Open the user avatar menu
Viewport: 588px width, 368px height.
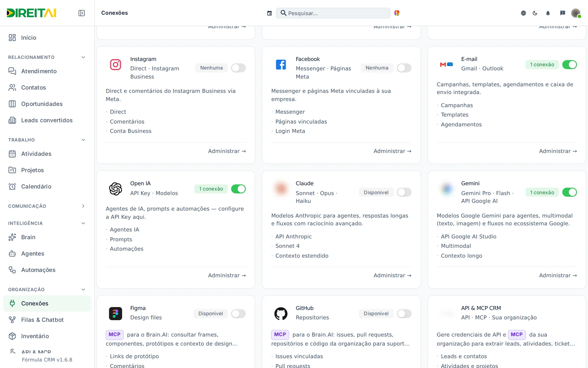coord(576,13)
